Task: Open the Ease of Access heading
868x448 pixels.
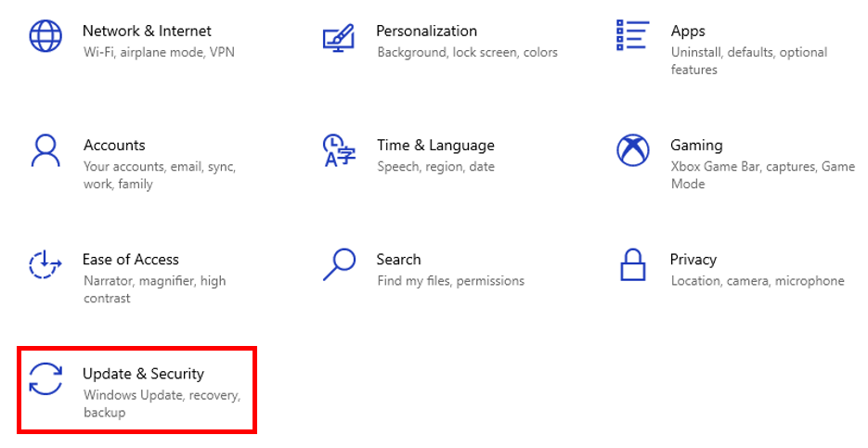Action: pyautogui.click(x=131, y=260)
